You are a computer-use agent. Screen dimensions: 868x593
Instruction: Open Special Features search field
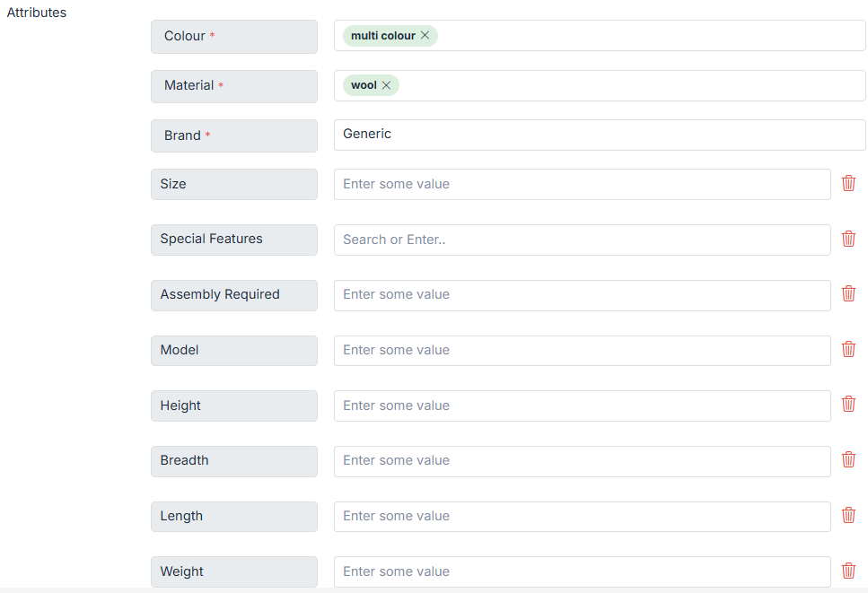tap(582, 240)
